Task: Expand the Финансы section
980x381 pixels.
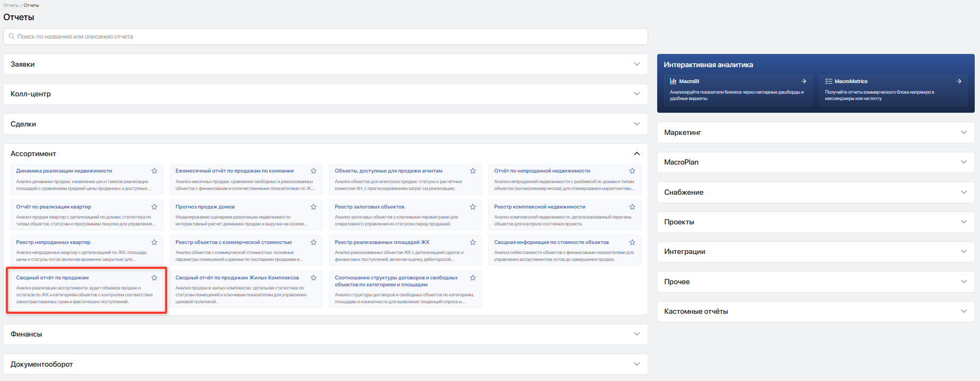Action: tap(325, 334)
